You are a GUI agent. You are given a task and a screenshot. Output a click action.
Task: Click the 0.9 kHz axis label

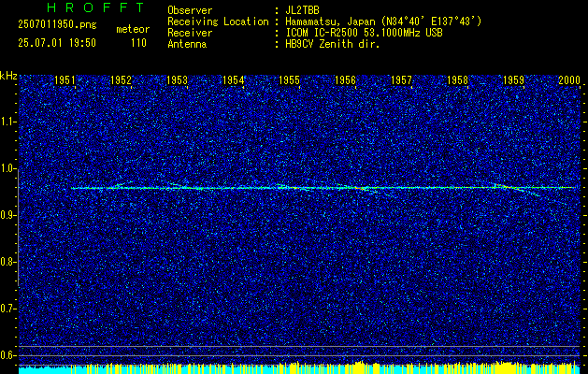pos(7,215)
